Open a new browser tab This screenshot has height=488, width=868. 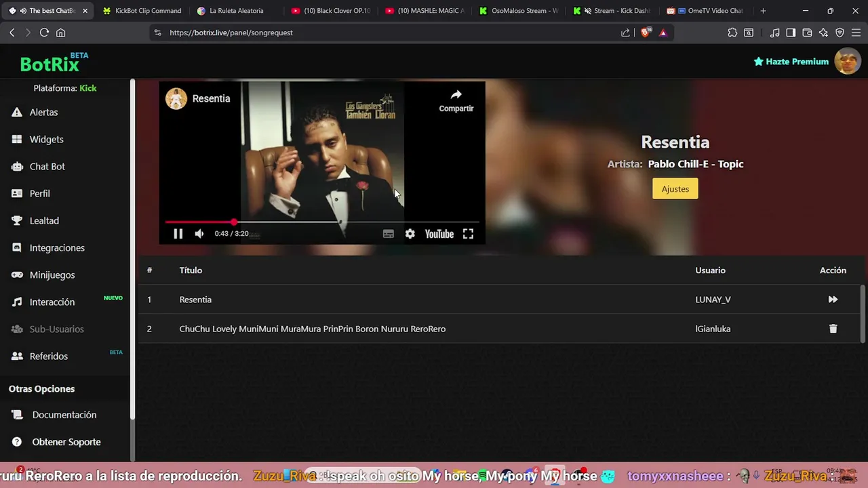(x=764, y=11)
